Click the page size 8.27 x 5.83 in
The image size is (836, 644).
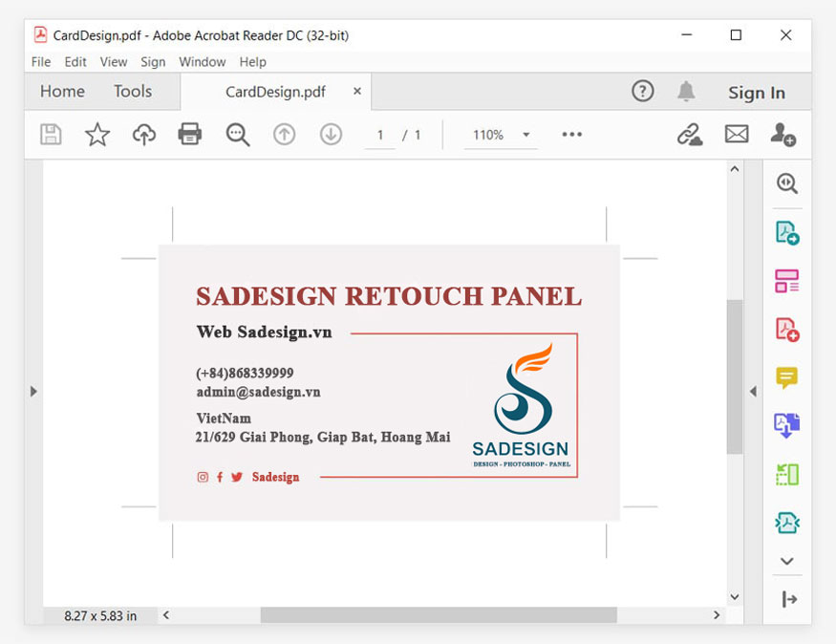click(x=100, y=616)
